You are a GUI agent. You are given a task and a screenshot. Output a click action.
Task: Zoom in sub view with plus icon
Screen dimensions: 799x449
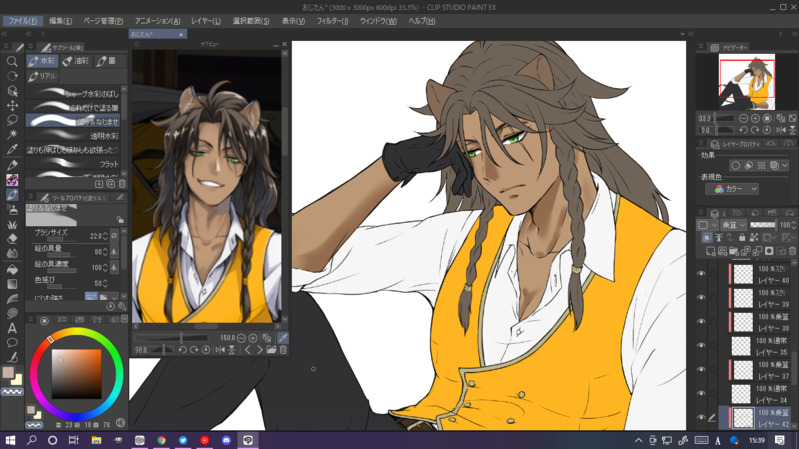click(253, 338)
